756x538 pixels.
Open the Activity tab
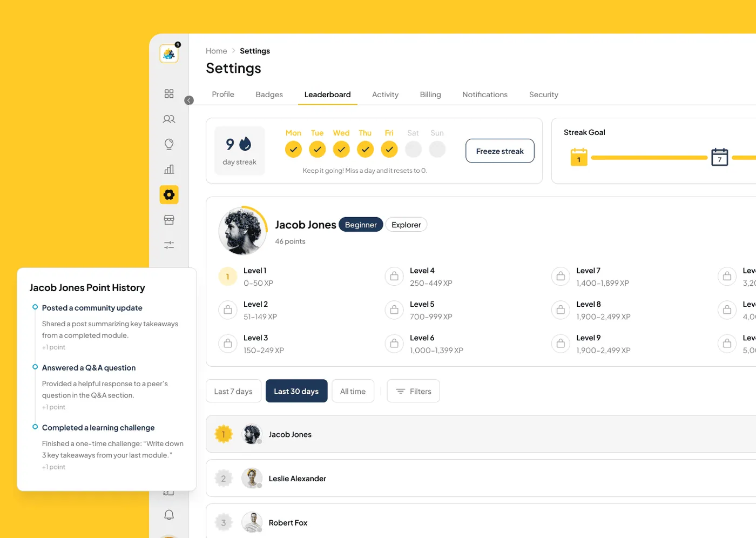click(x=386, y=95)
